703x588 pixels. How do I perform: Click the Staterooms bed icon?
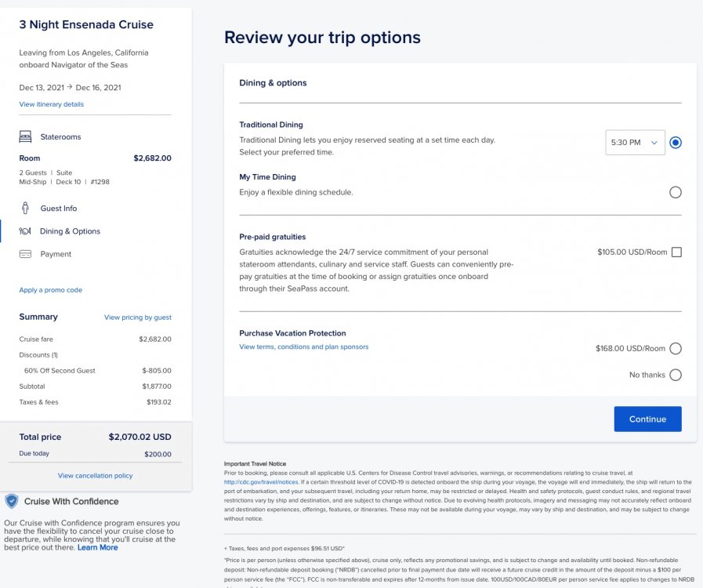[x=25, y=136]
